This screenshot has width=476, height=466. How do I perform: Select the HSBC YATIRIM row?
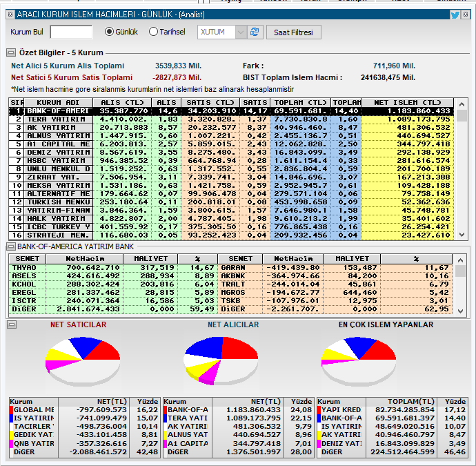pyautogui.click(x=231, y=161)
